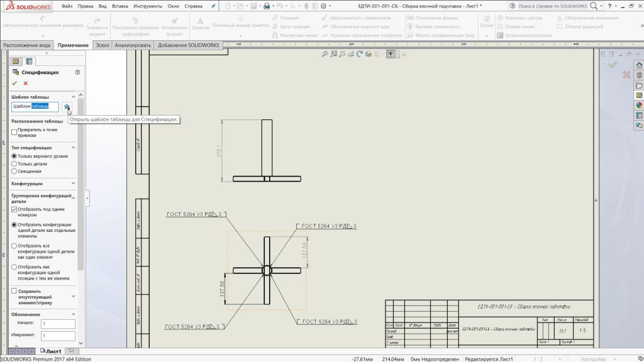Enable Сохранить отсутствующий элемент/строку checkbox
The width and height of the screenshot is (644, 362).
click(x=14, y=291)
